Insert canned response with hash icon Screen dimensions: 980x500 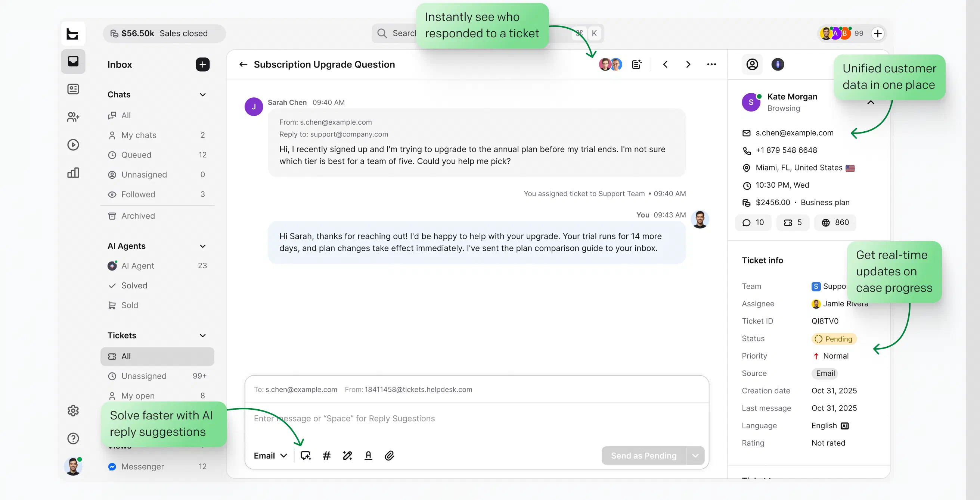[326, 456]
